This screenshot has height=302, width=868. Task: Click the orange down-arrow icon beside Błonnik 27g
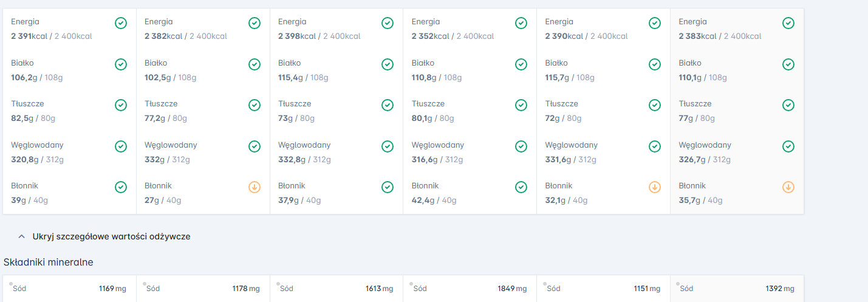[x=255, y=187]
